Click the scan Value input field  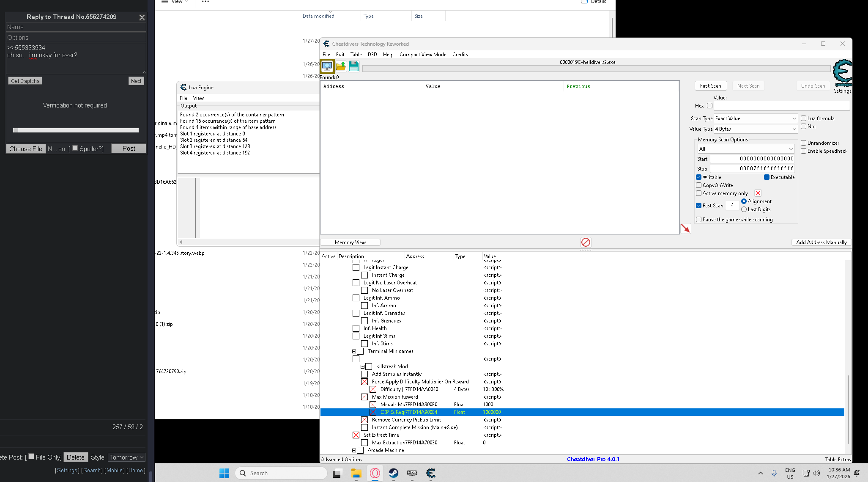[x=781, y=106]
